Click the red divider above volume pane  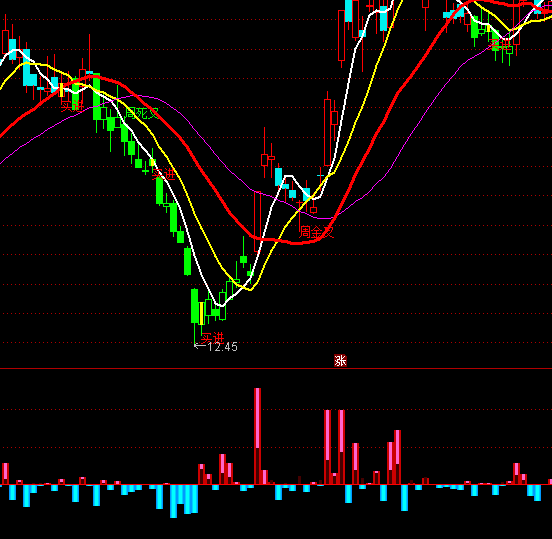pyautogui.click(x=276, y=369)
